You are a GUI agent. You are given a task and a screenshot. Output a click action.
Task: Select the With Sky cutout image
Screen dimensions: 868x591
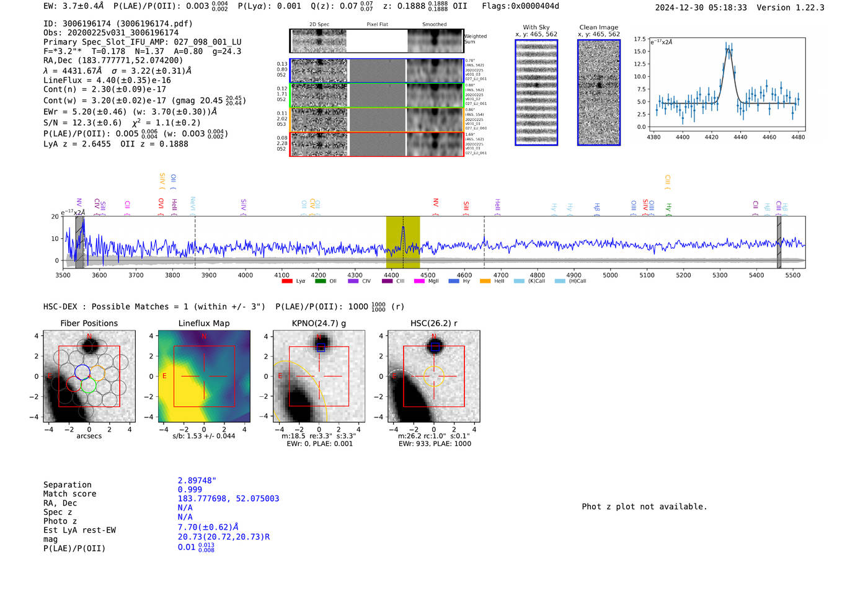click(536, 92)
